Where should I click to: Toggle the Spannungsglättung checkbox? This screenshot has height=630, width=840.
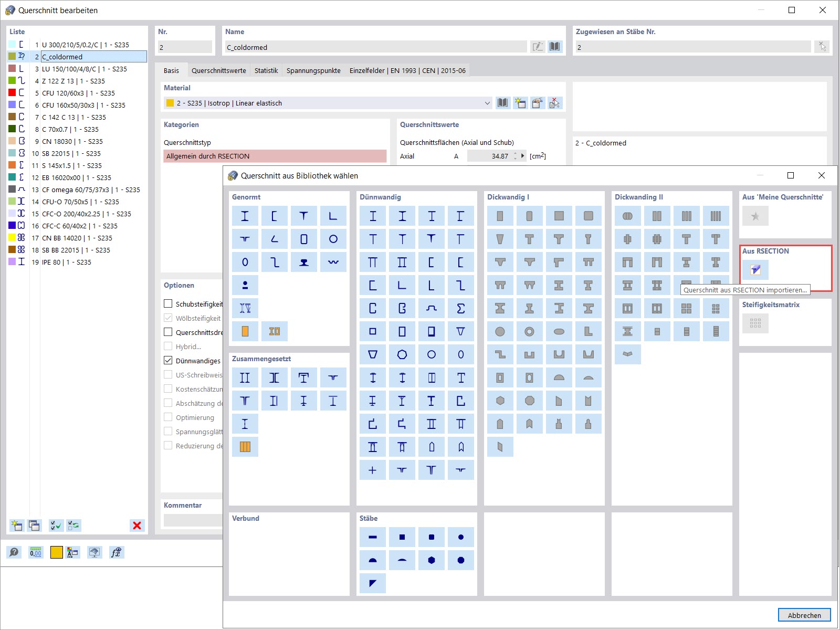pyautogui.click(x=168, y=431)
